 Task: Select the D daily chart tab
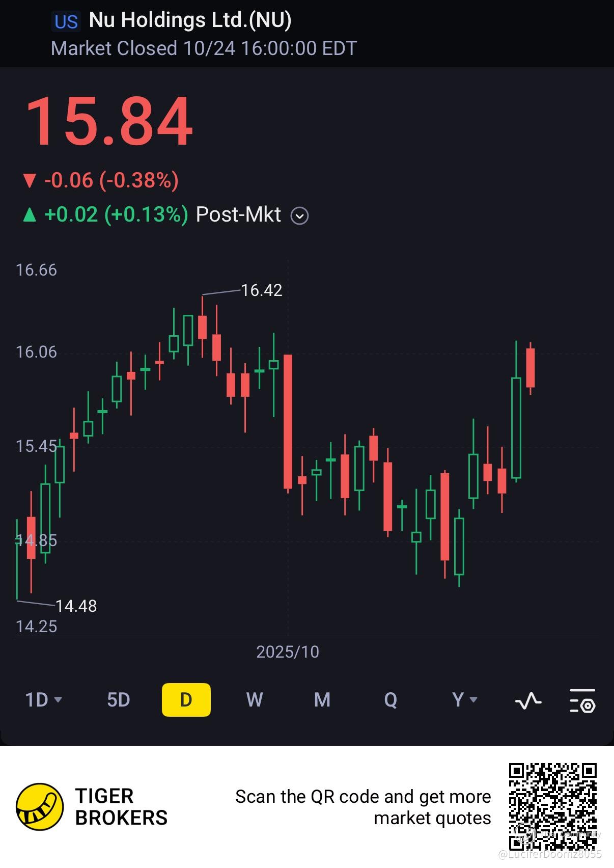click(x=186, y=700)
